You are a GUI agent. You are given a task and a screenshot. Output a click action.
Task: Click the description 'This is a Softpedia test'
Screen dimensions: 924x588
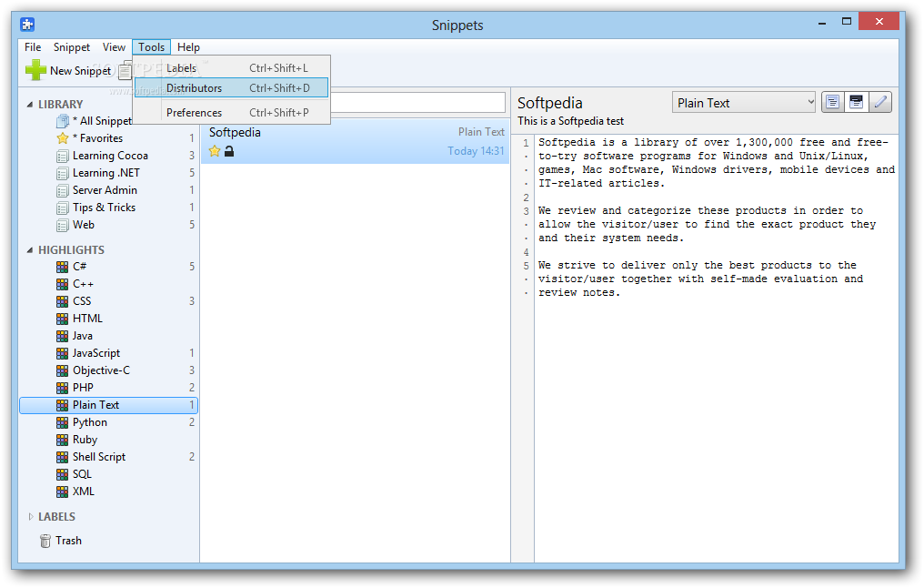point(570,121)
